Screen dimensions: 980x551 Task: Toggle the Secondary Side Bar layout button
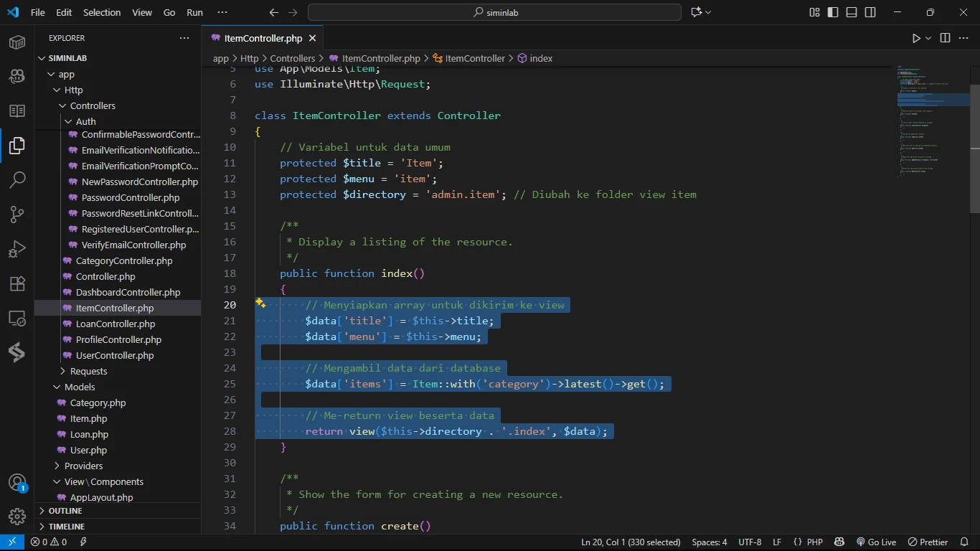tap(870, 12)
